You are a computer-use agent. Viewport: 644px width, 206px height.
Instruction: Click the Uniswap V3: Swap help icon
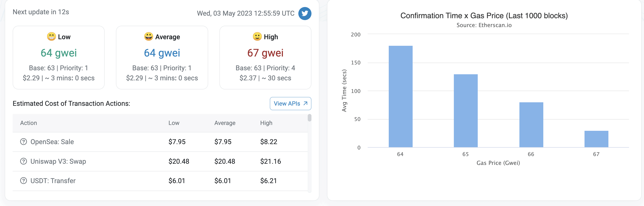23,161
